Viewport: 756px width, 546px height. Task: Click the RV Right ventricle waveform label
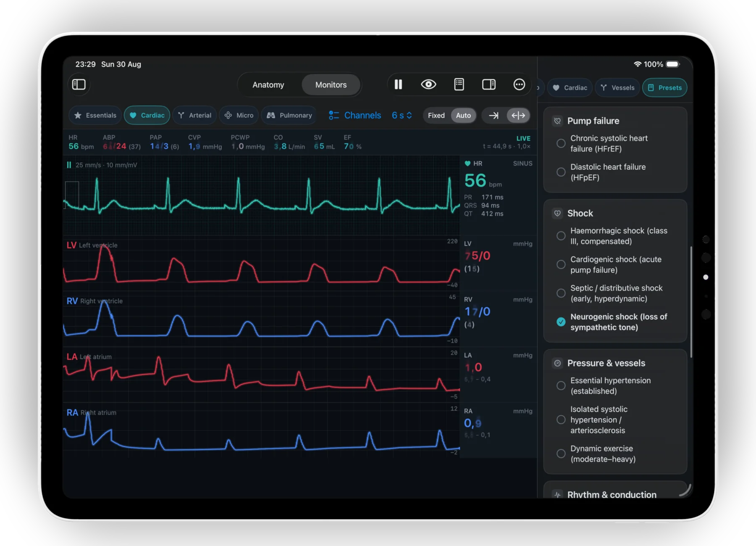[94, 301]
